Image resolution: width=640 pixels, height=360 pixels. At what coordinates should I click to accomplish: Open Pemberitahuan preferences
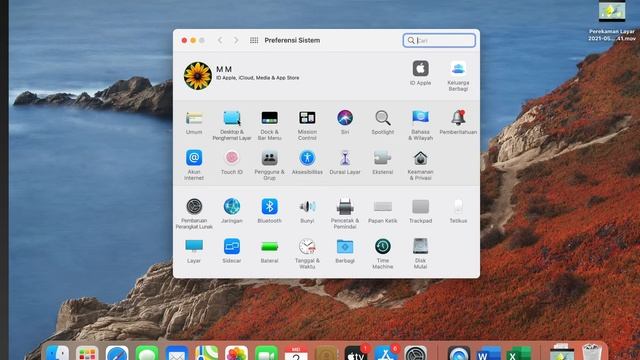click(458, 122)
